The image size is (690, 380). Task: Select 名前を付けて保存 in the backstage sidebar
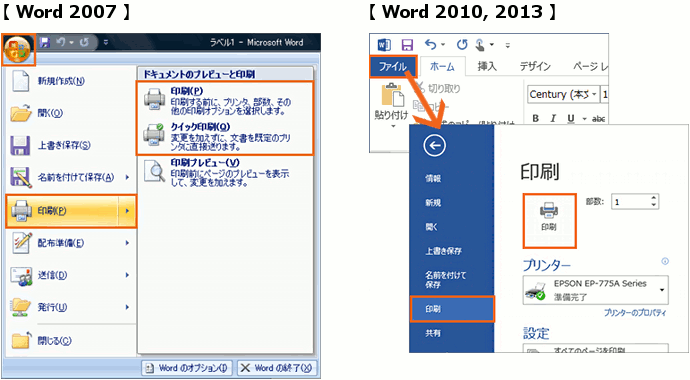click(451, 280)
